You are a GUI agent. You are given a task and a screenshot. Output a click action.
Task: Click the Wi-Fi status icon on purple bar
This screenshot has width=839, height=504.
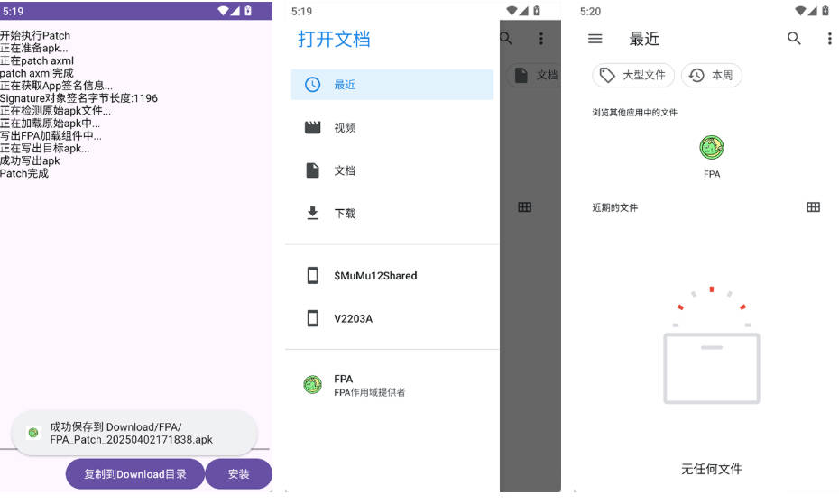click(x=223, y=10)
